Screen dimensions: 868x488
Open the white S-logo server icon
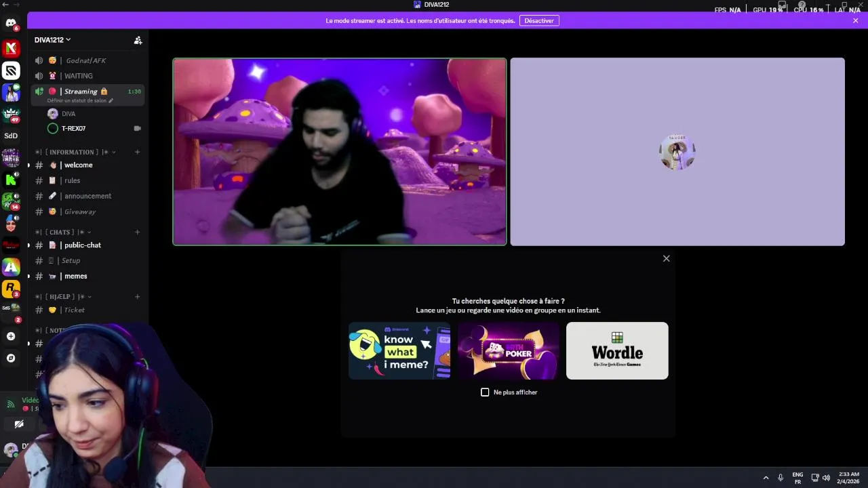click(x=11, y=70)
